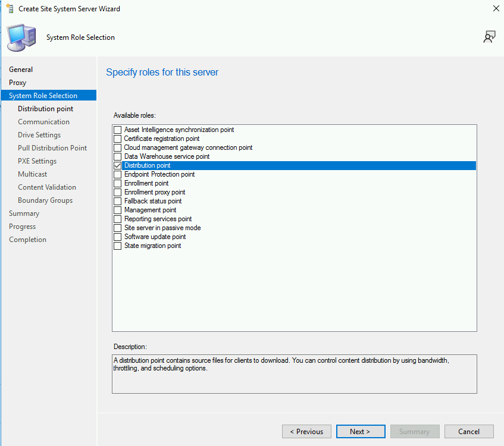Image resolution: width=504 pixels, height=446 pixels.
Task: Click the feedback person icon top right
Action: coord(489,37)
